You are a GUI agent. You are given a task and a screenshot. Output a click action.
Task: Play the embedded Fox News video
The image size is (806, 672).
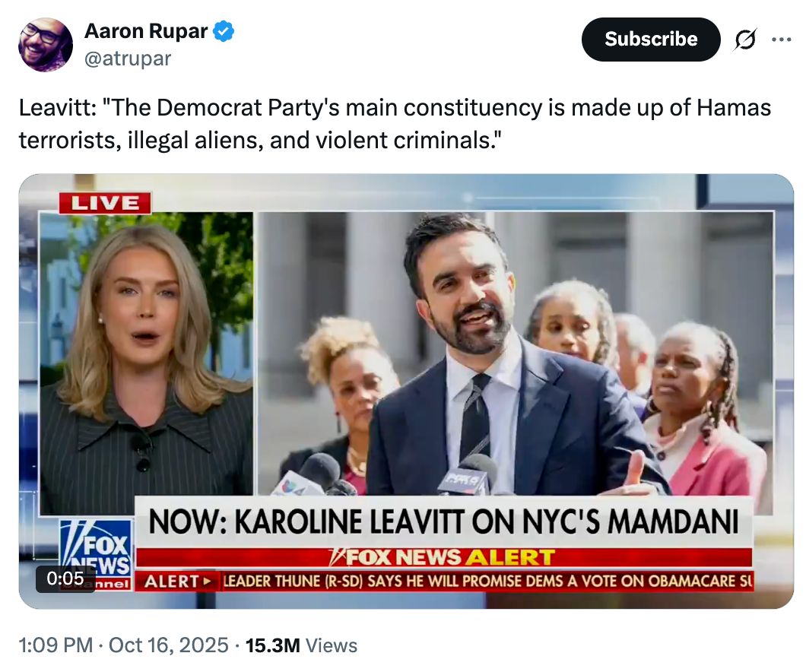click(406, 391)
